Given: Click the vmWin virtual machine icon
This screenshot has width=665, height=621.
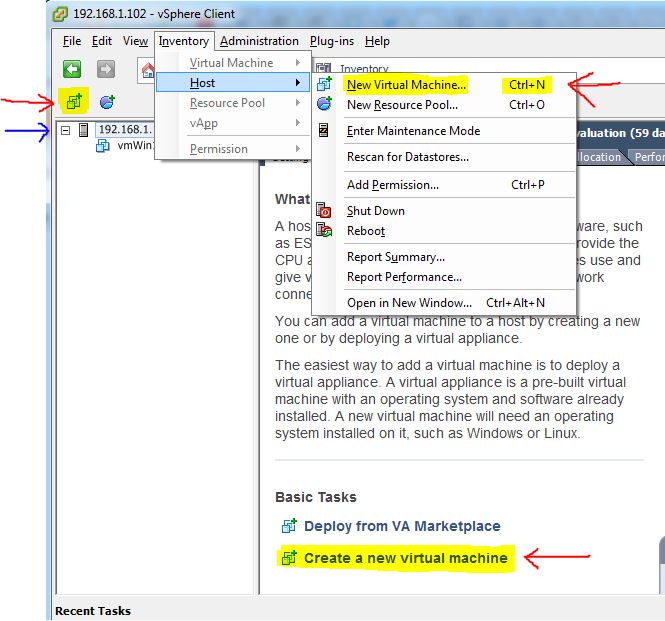Looking at the screenshot, I should pos(103,145).
